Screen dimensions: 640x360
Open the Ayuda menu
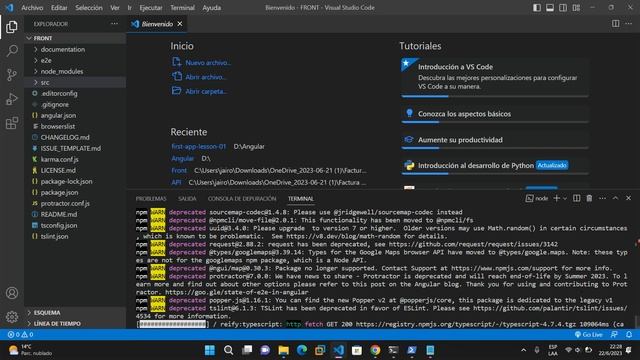tap(211, 7)
